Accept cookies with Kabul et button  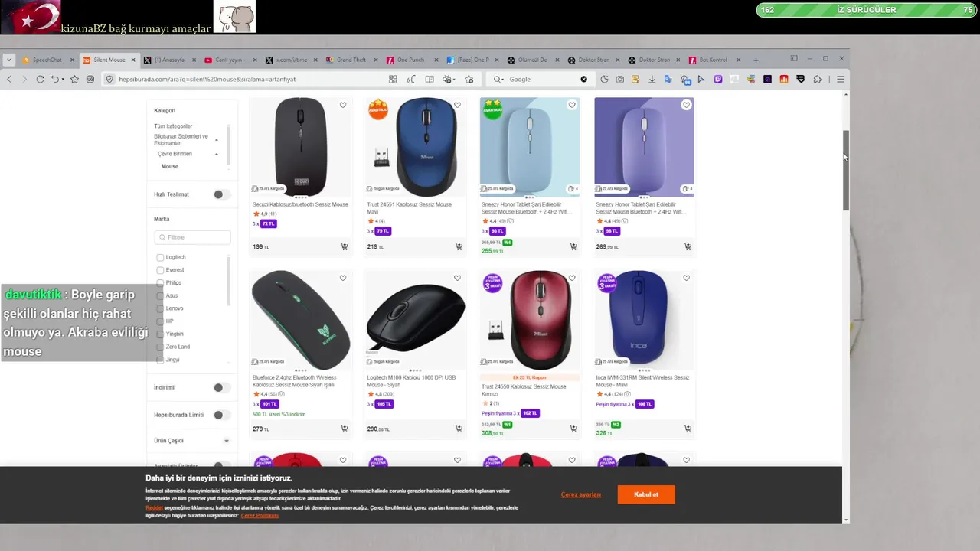646,494
